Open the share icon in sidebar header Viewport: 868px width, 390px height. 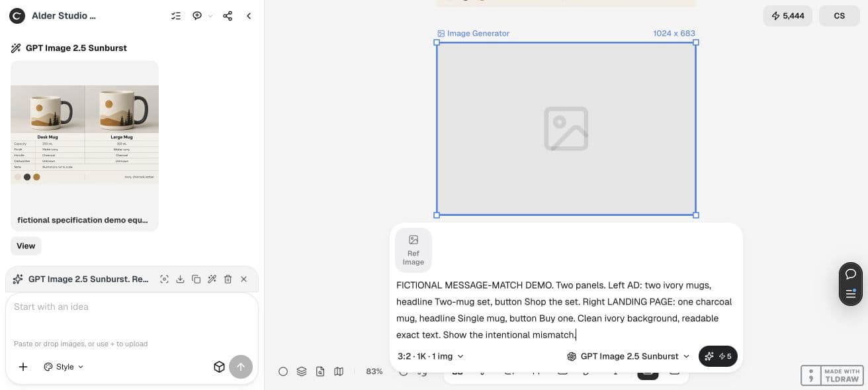point(228,16)
